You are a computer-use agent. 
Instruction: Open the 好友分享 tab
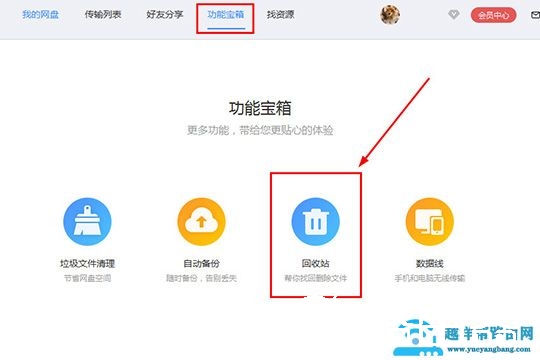click(x=165, y=14)
